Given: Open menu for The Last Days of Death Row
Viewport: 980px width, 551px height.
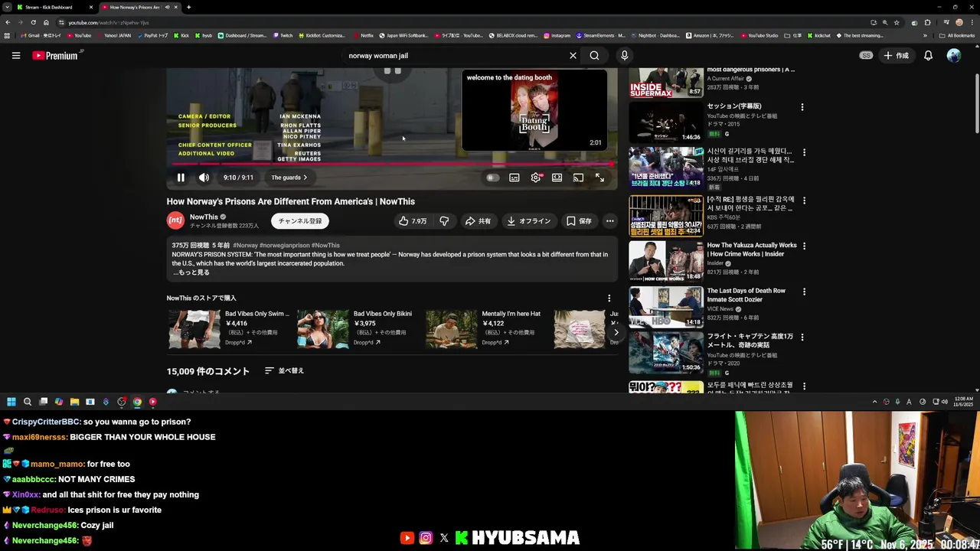Looking at the screenshot, I should [804, 292].
